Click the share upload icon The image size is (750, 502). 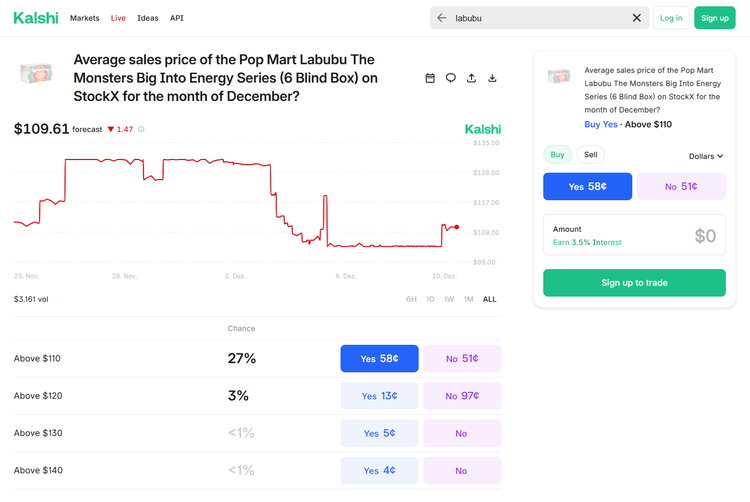pos(472,78)
